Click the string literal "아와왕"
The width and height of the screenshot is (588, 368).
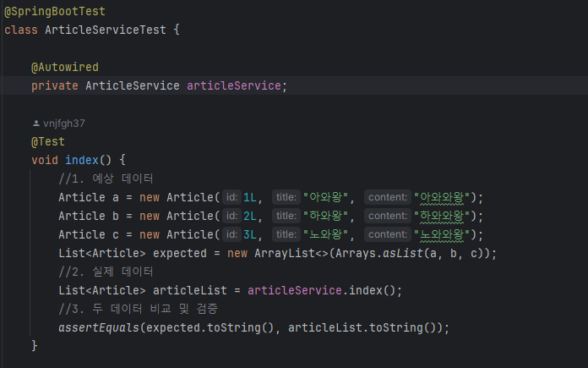tap(325, 197)
